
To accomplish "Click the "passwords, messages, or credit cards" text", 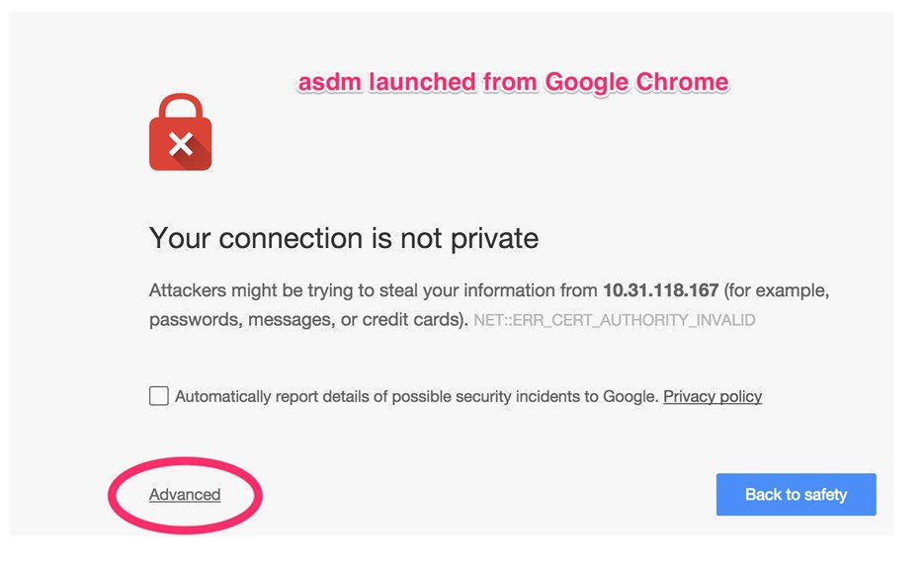I will click(304, 320).
